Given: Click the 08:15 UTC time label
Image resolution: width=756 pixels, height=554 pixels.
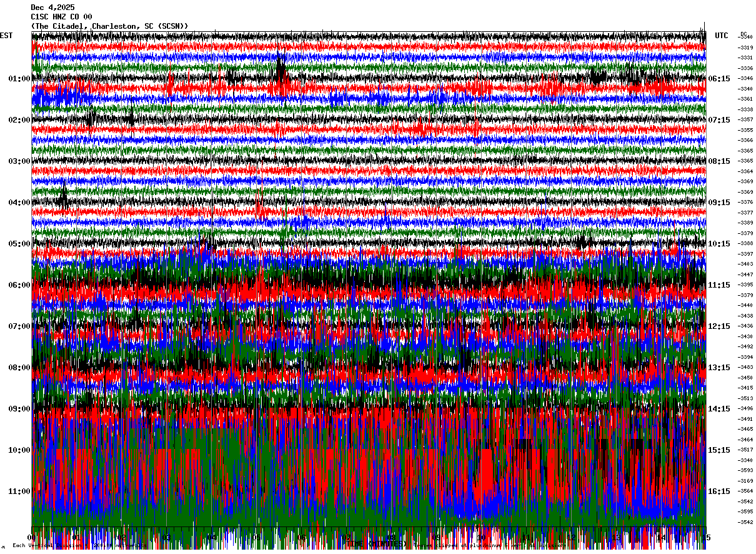Looking at the screenshot, I should [x=719, y=161].
